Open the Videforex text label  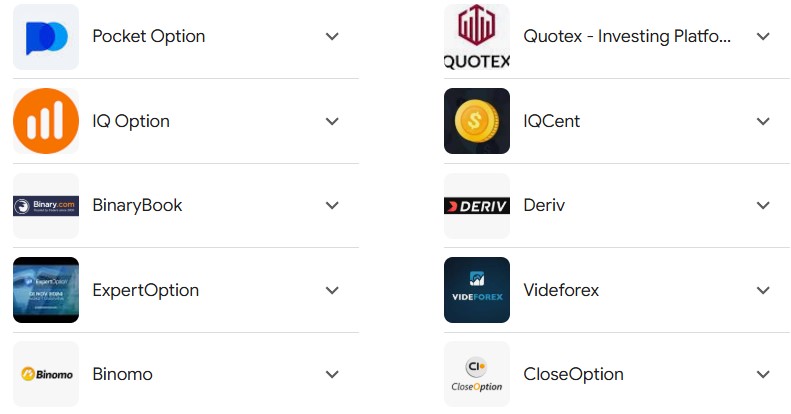(x=561, y=290)
